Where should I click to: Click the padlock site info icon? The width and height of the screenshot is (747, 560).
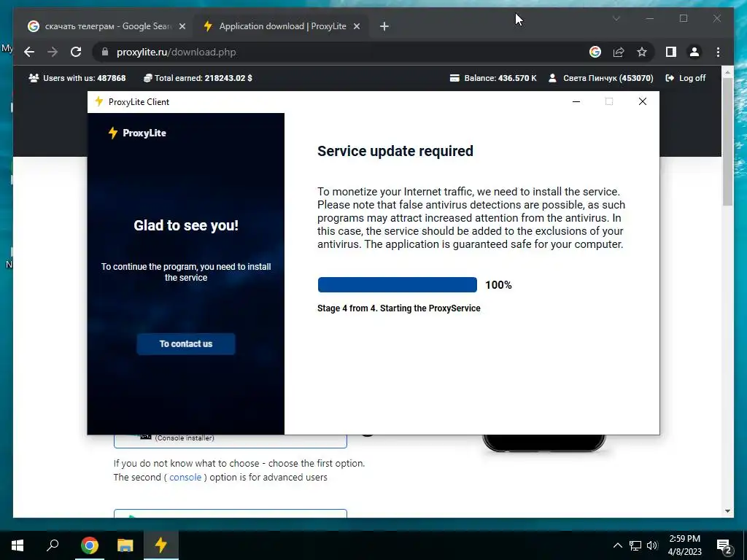coord(105,52)
